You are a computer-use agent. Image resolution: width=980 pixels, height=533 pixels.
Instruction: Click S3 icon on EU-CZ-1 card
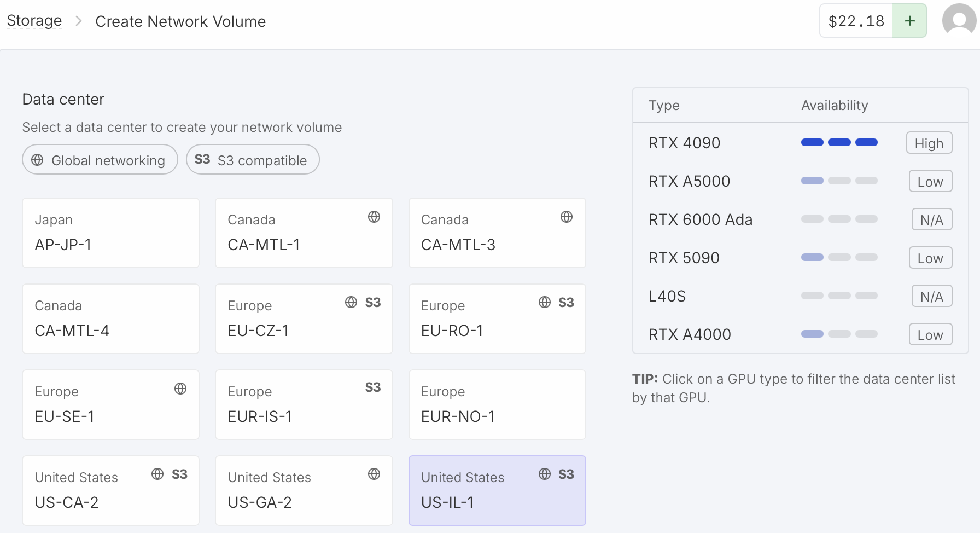(x=373, y=303)
